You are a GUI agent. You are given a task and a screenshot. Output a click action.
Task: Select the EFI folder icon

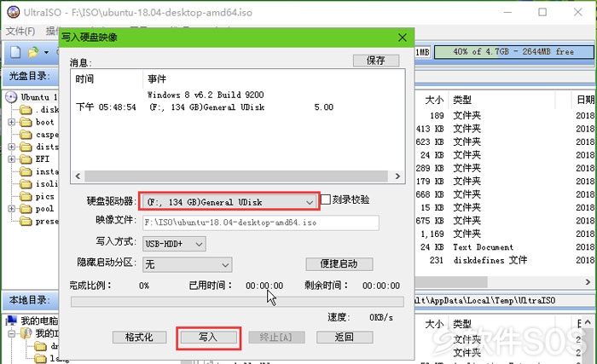click(x=26, y=159)
